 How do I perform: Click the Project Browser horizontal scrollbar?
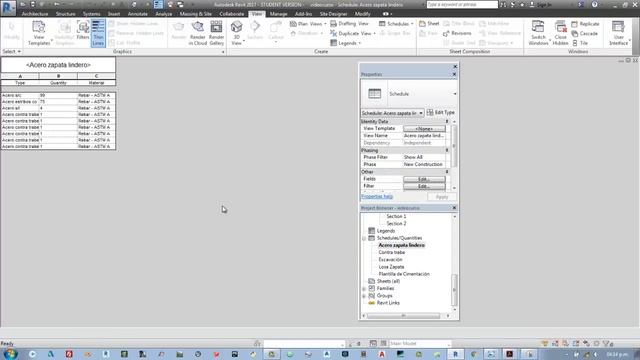(403, 316)
